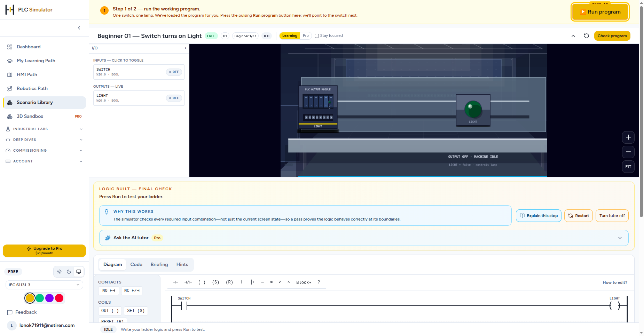
Task: Select the Learning mode toggle
Action: pos(290,35)
